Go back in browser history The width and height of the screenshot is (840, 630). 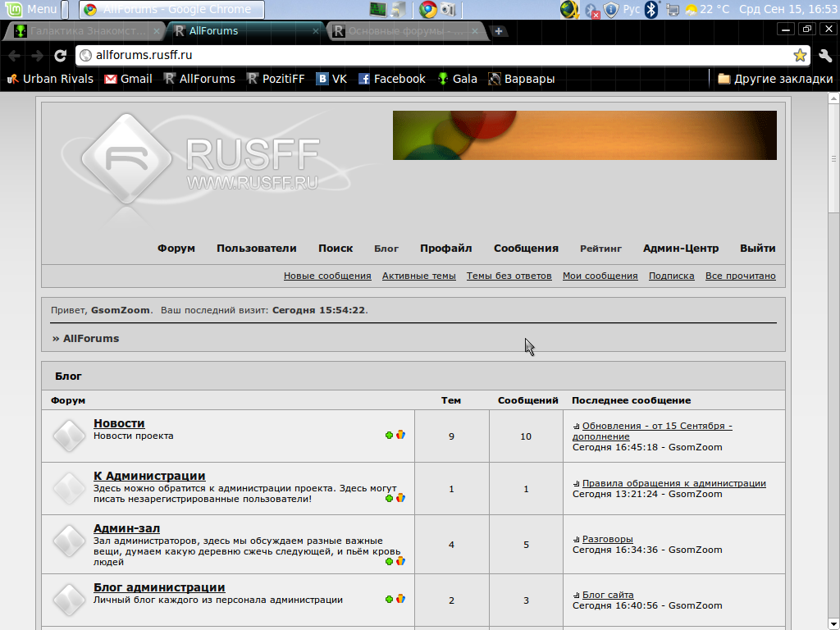point(15,55)
